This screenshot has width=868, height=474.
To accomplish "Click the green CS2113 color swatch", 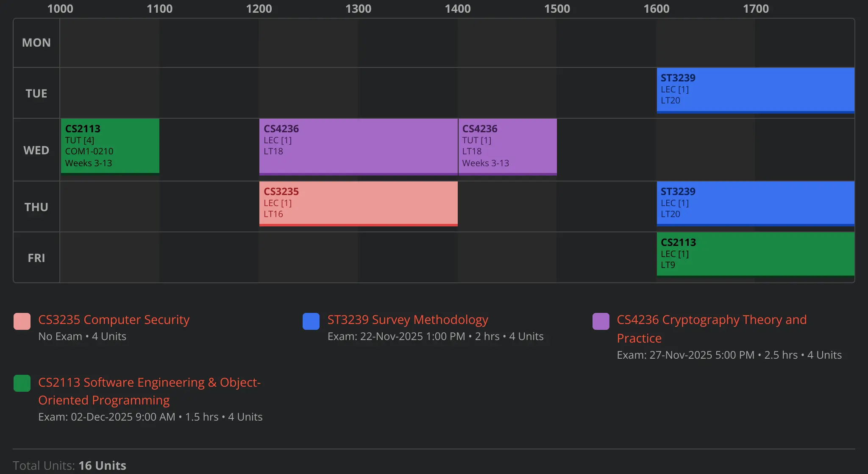I will 22,383.
